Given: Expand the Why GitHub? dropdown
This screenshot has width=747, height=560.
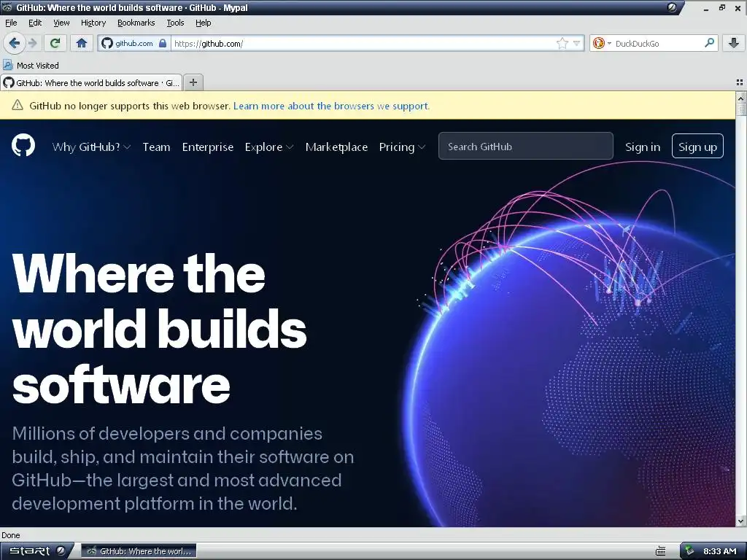Looking at the screenshot, I should [x=91, y=147].
